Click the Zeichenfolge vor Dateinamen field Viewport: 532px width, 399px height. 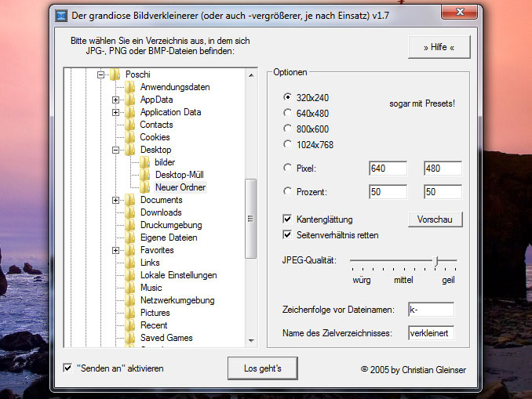click(432, 310)
